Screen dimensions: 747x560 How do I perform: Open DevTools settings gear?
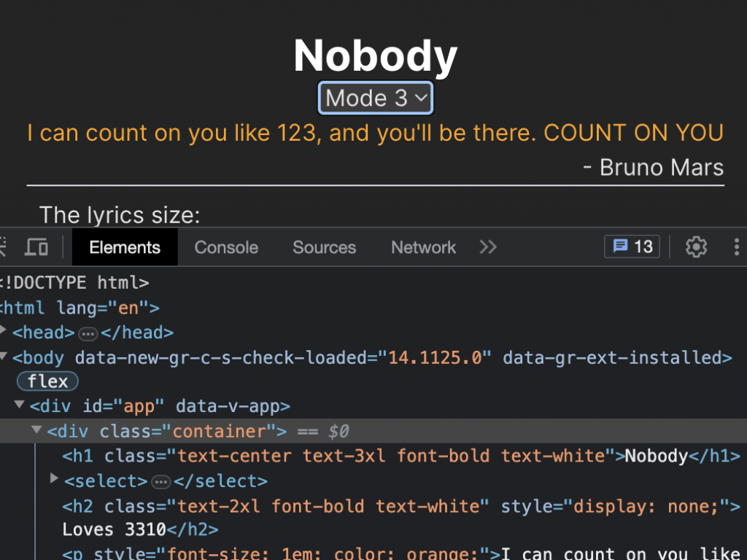[696, 247]
